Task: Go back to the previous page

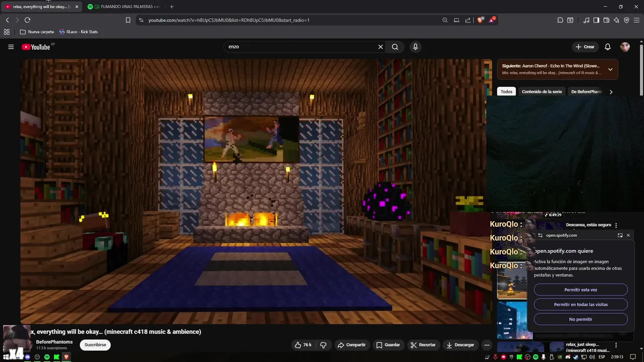Action: [7, 20]
